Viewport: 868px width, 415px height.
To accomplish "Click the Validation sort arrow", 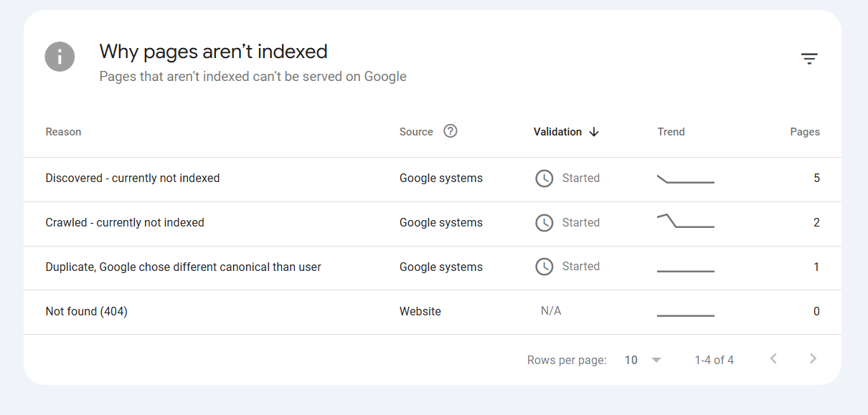I will coord(594,132).
